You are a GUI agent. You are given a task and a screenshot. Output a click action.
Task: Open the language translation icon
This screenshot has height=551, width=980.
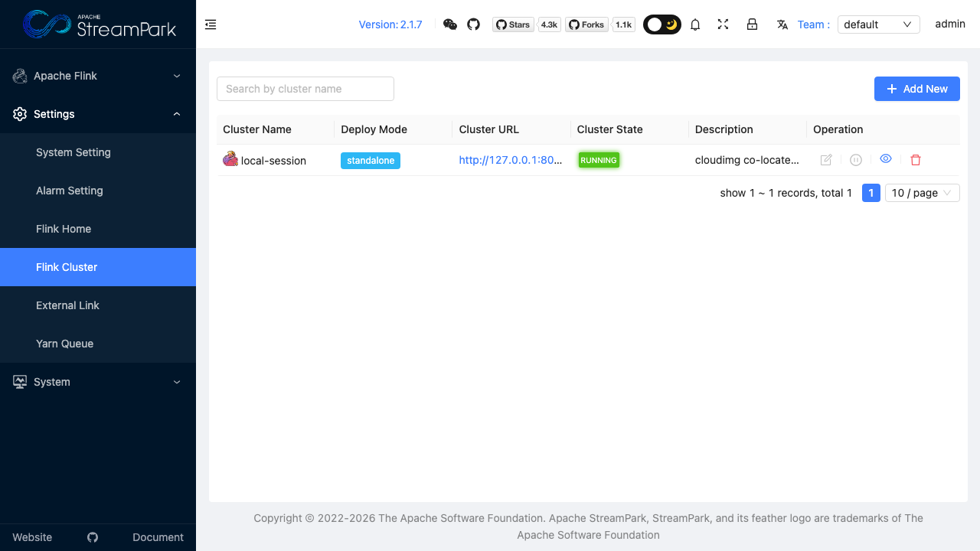click(782, 24)
